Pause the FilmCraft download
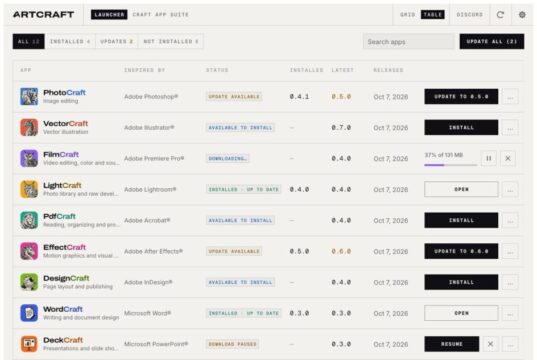 (489, 158)
